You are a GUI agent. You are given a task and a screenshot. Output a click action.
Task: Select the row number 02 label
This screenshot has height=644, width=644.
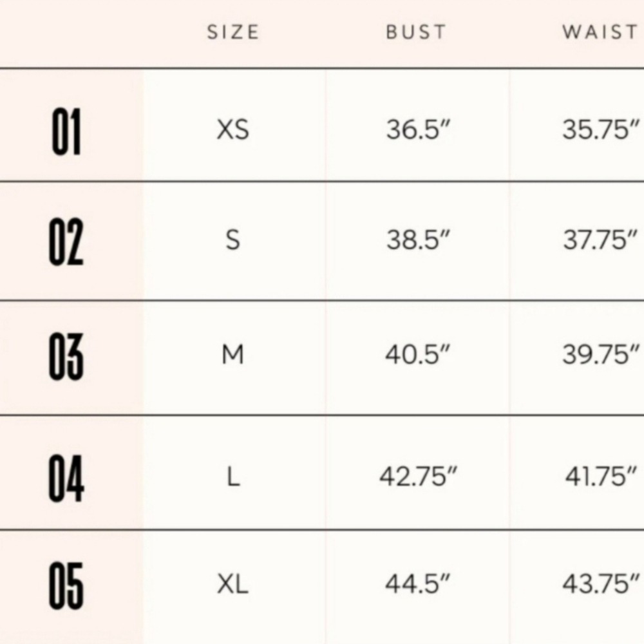point(66,241)
